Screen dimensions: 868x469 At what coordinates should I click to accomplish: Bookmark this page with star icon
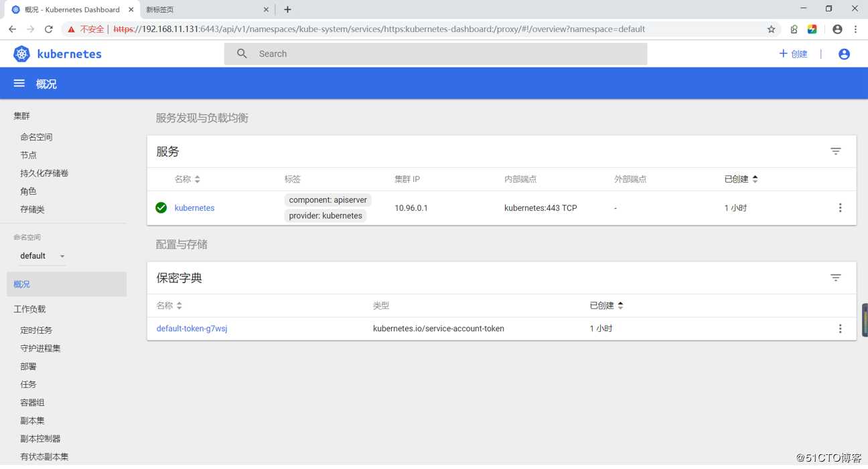771,29
